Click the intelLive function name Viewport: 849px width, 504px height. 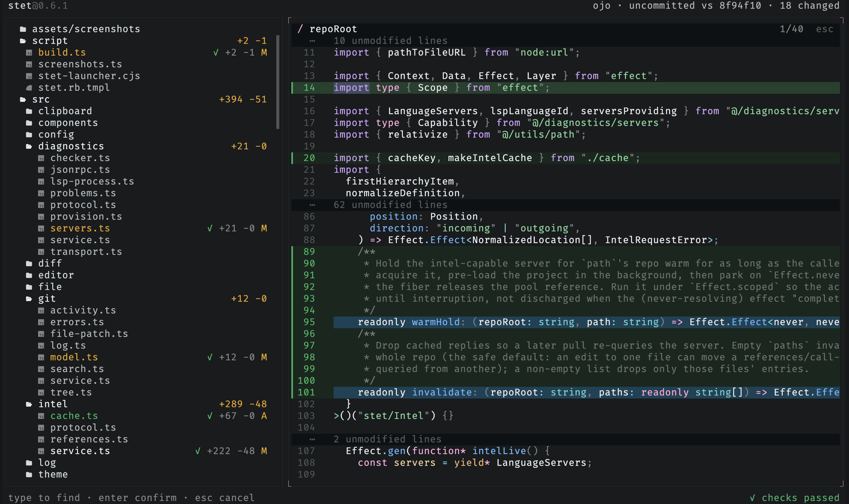(499, 451)
